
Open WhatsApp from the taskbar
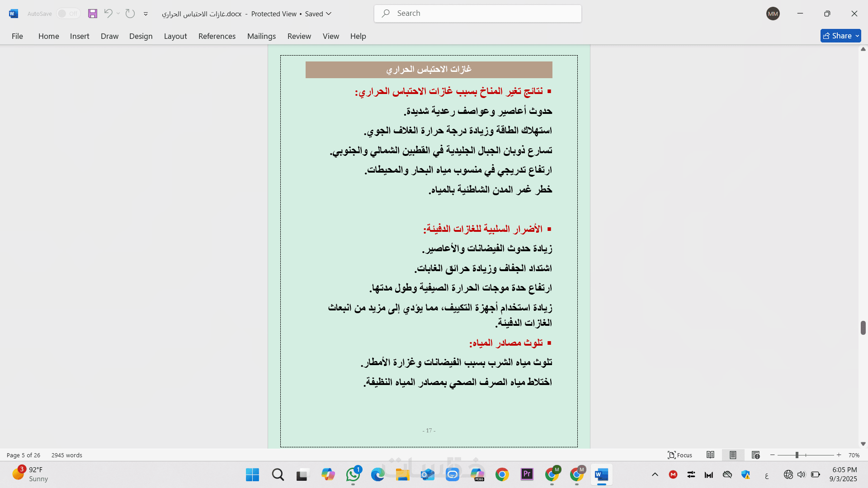353,474
